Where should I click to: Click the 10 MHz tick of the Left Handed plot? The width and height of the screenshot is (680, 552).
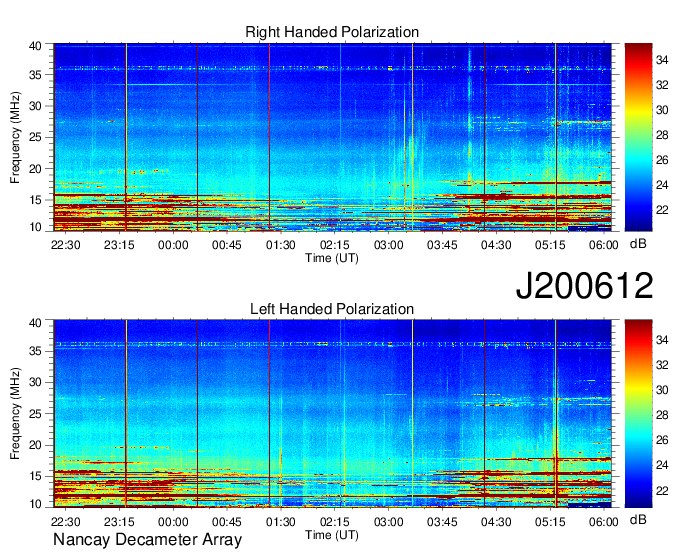pos(35,504)
